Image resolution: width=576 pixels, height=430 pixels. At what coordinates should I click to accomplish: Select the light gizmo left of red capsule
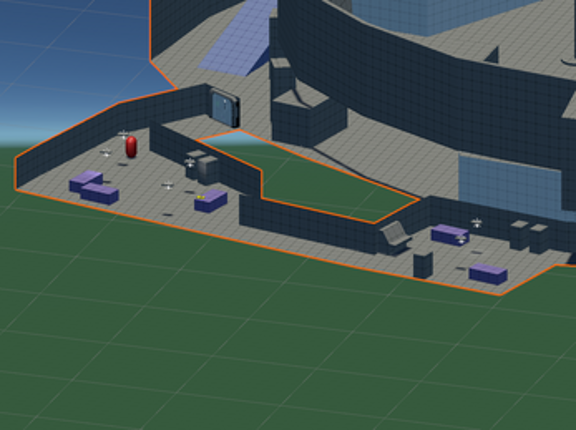(x=106, y=153)
